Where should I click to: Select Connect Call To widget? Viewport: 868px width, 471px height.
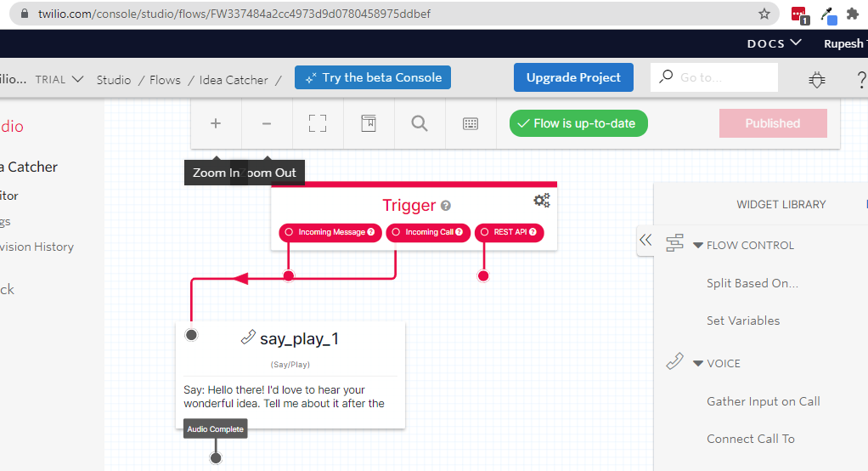[x=751, y=439]
